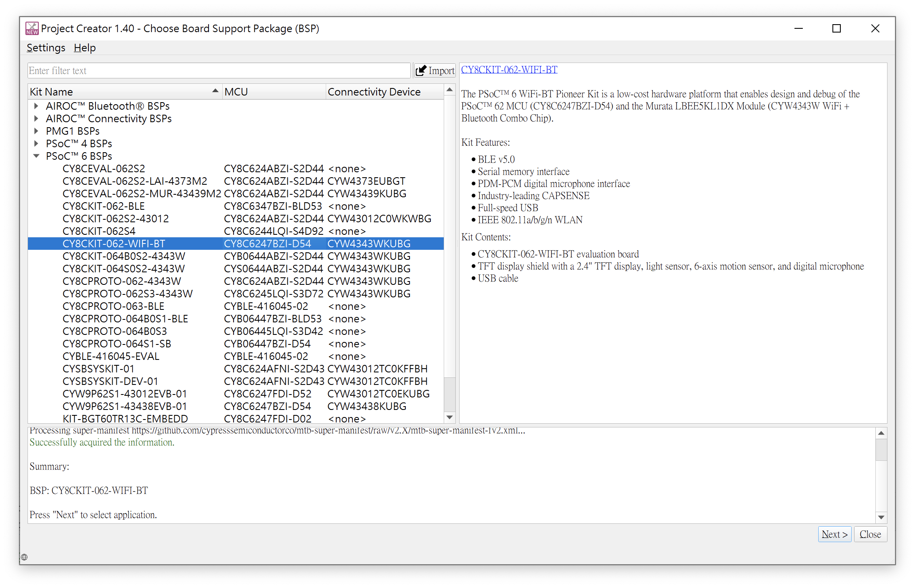The width and height of the screenshot is (915, 588).
Task: Expand the PSoC 4 BSPs group
Action: click(36, 143)
